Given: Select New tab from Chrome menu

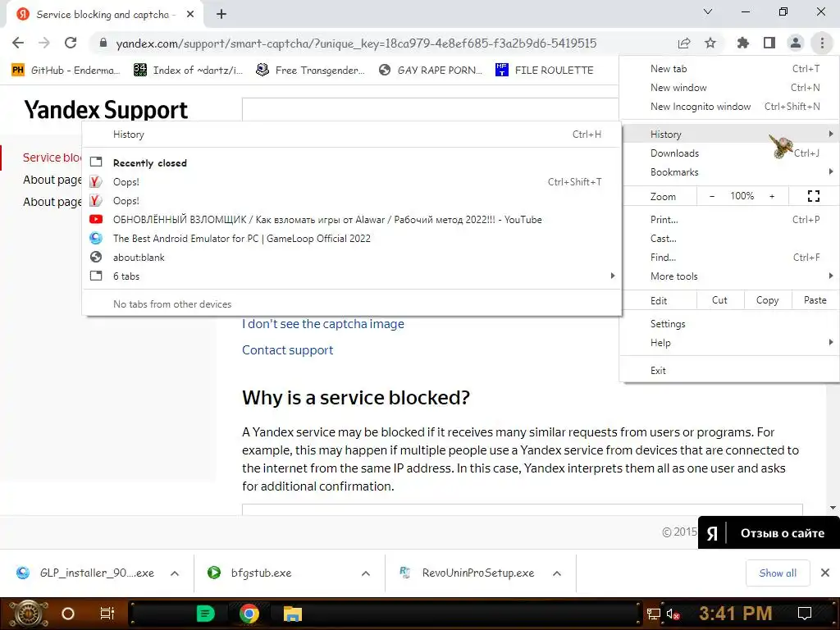Looking at the screenshot, I should pyautogui.click(x=729, y=69).
